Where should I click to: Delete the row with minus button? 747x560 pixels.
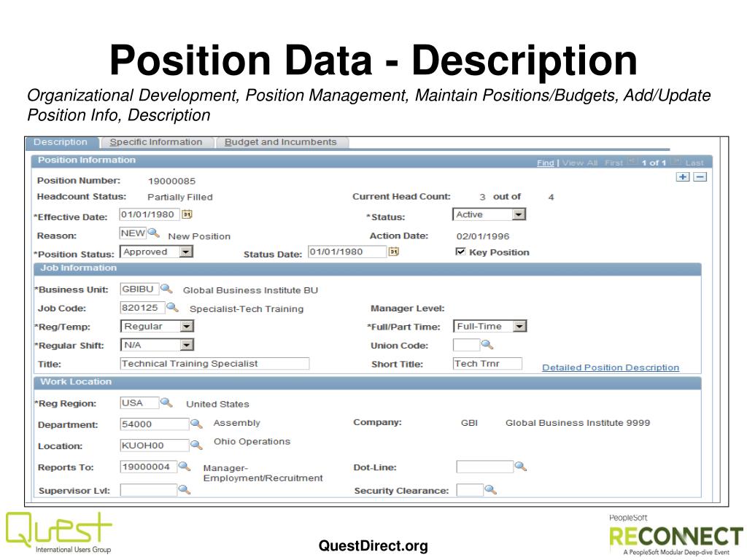click(x=700, y=177)
